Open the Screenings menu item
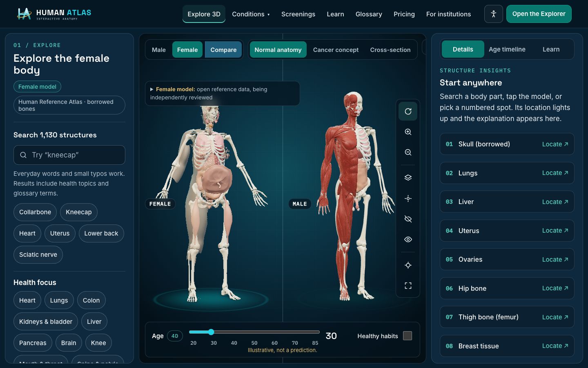Screen dimensions: 588x368 (x=298, y=14)
